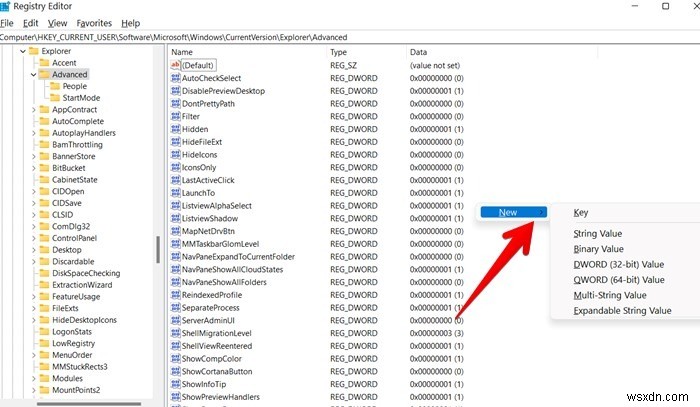
Task: Sort values by the Name column header
Action: click(x=182, y=51)
